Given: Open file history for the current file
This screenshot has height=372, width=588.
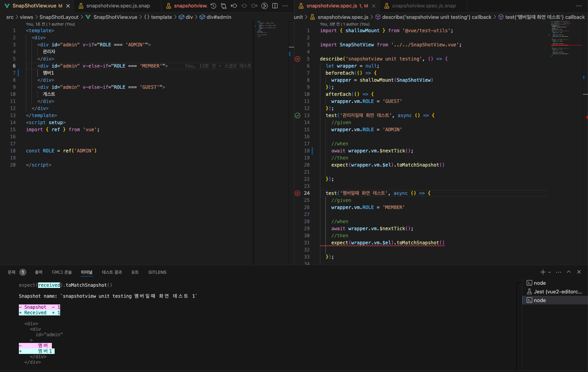Looking at the screenshot, I should [x=213, y=6].
